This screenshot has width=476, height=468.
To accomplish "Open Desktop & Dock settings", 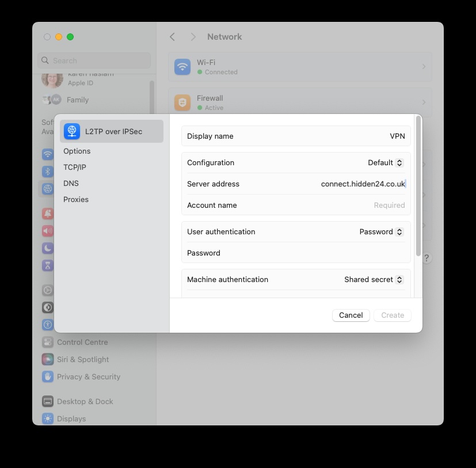I will (x=85, y=401).
